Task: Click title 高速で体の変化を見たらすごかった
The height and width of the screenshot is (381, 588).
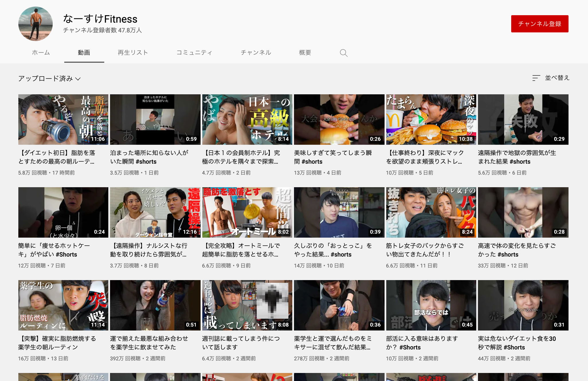Action: [x=517, y=250]
